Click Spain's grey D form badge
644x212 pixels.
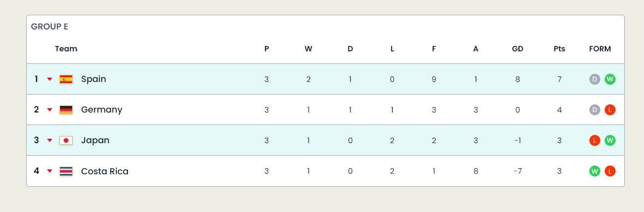(595, 79)
